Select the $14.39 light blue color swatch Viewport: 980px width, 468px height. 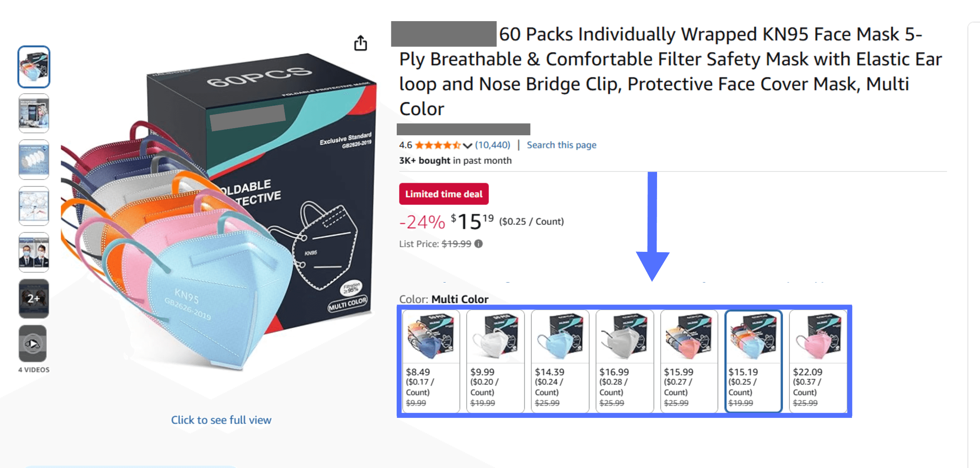[x=560, y=361]
